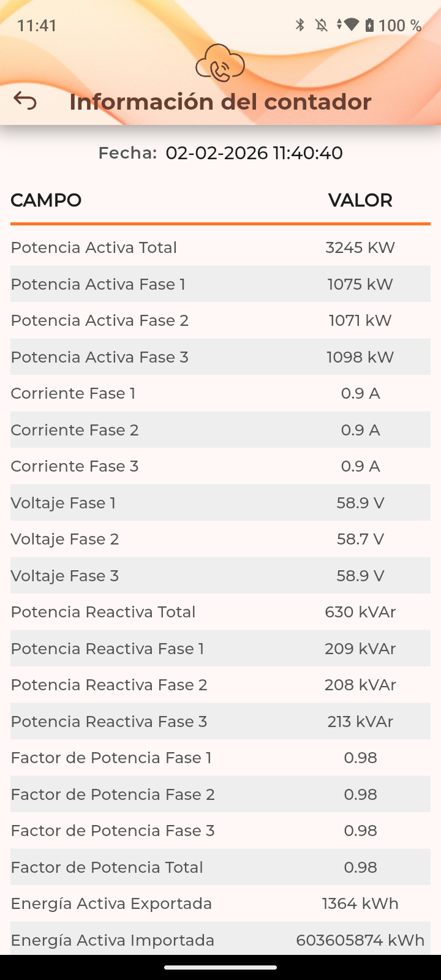
Task: Tap the Voltaje Fase 2 row
Action: tap(220, 539)
